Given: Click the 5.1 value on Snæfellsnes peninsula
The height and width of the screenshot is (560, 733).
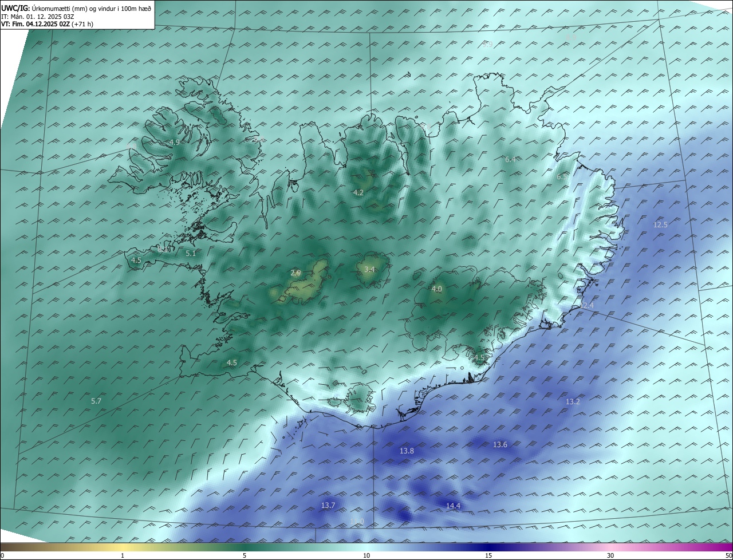Looking at the screenshot, I should coord(191,253).
